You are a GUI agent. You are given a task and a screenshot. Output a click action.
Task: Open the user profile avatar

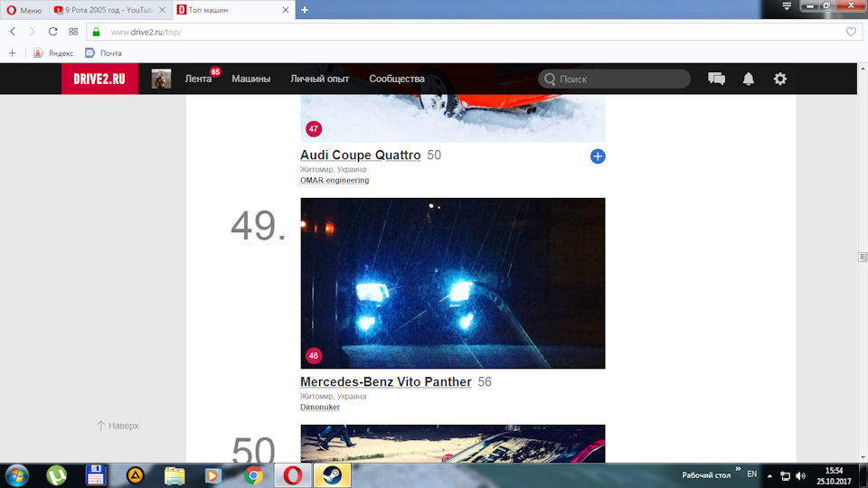pos(162,79)
